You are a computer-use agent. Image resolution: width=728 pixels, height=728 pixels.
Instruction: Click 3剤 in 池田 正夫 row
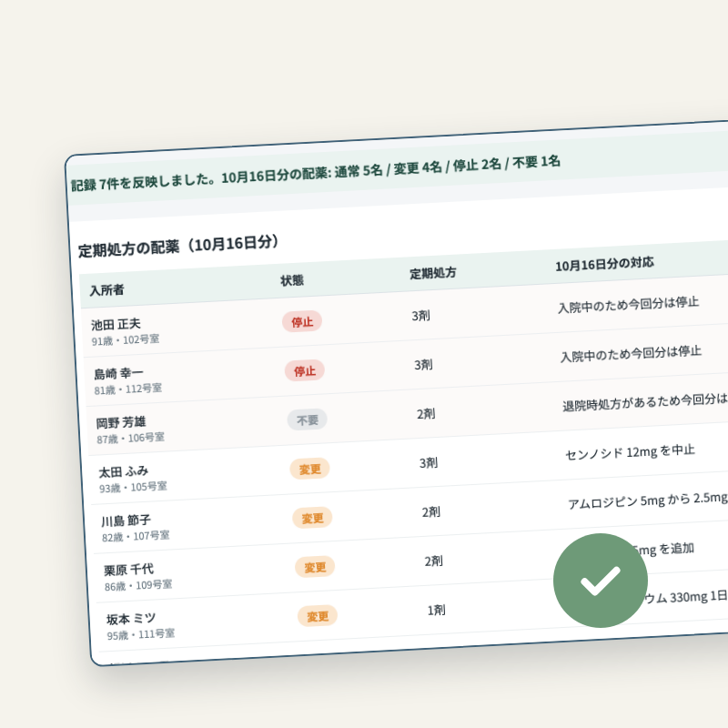(x=420, y=316)
